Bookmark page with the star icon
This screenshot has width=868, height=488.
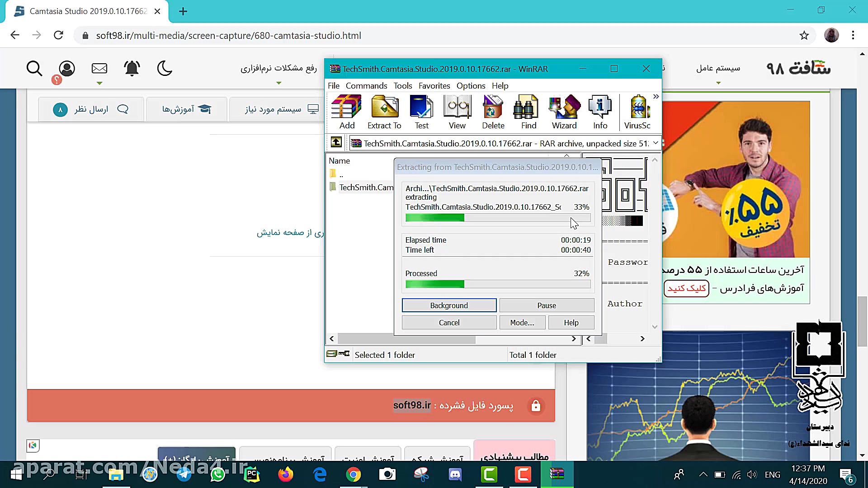[x=804, y=36]
